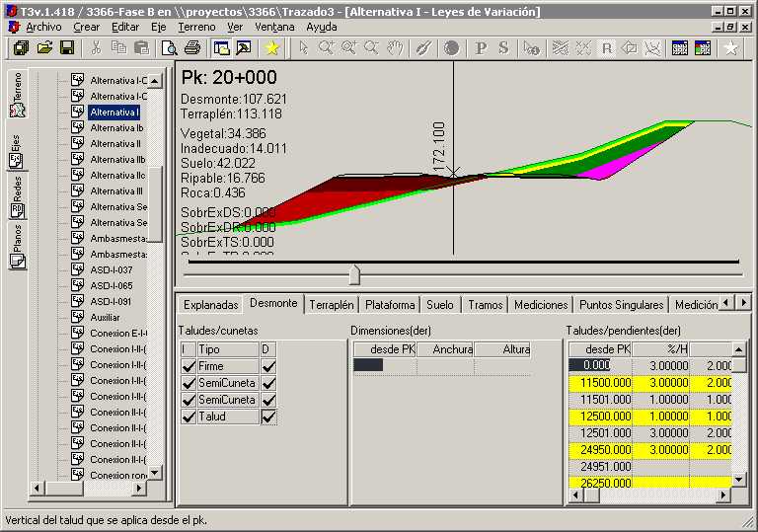Toggle left (I) checkbox for Talud

tap(189, 417)
